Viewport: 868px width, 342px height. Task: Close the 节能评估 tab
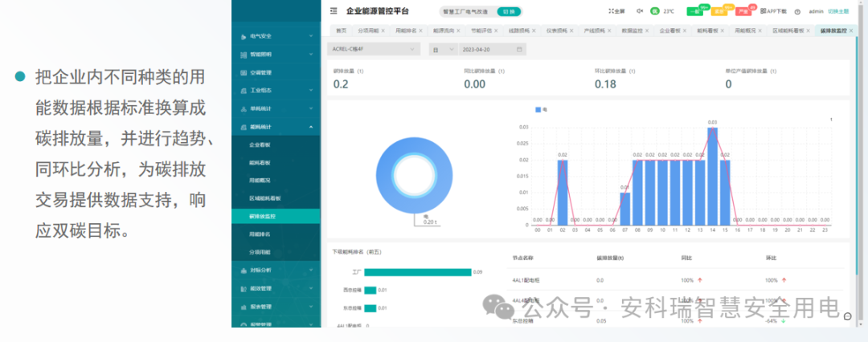496,31
